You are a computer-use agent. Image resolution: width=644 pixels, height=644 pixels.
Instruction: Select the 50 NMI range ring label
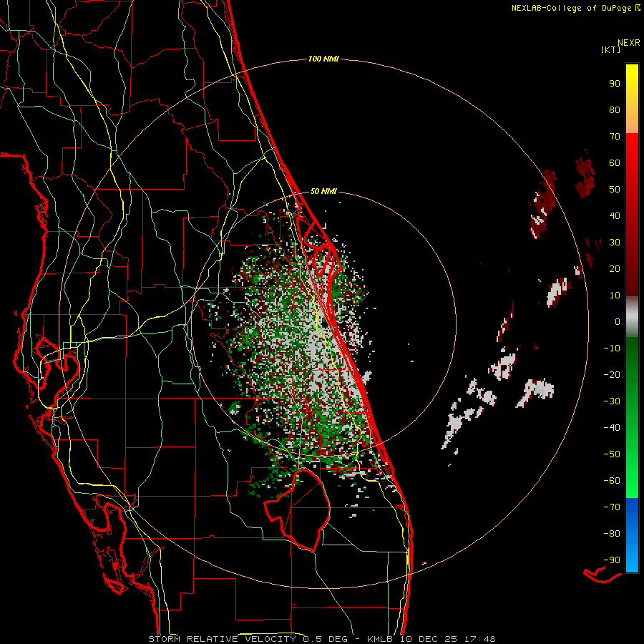click(x=323, y=191)
